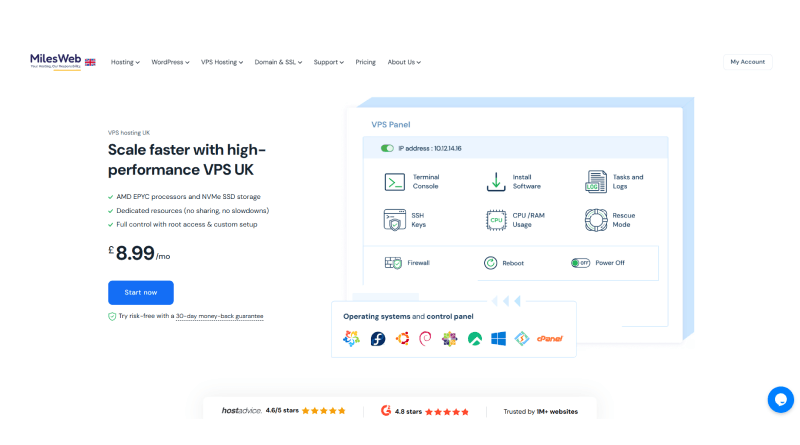Click the AlmaLinux logo icon

(x=351, y=338)
